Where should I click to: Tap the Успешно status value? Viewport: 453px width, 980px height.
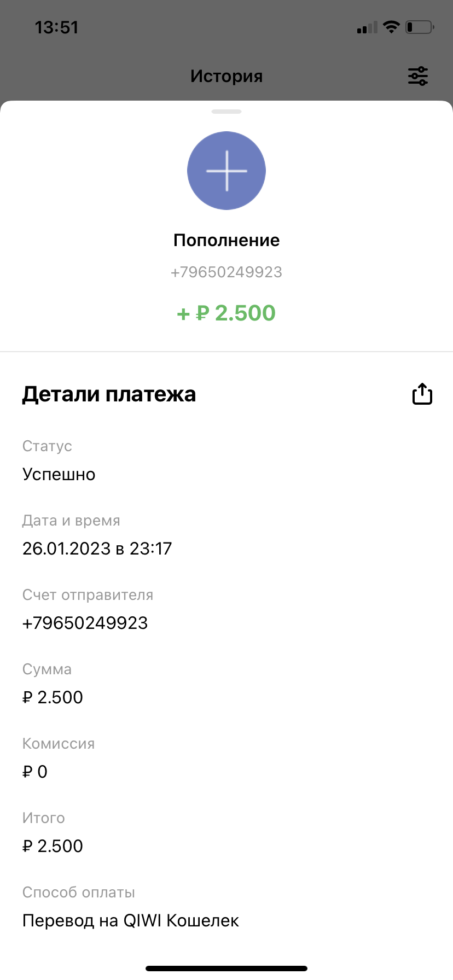tap(59, 474)
